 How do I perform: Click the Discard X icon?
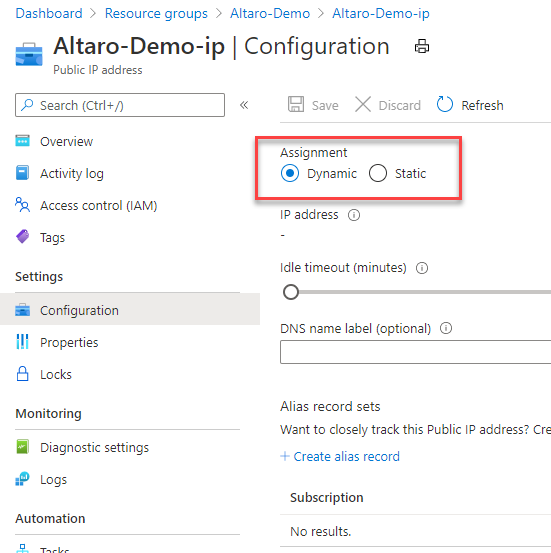pyautogui.click(x=363, y=104)
